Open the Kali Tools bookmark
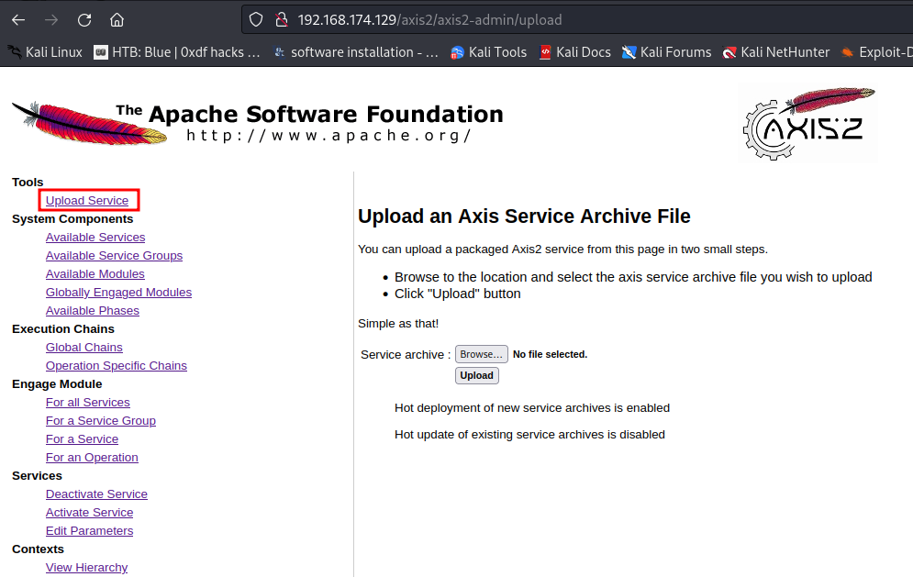The width and height of the screenshot is (913, 588). (488, 52)
